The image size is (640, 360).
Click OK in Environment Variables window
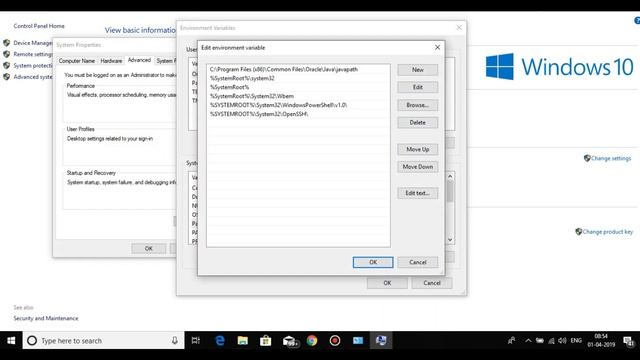pyautogui.click(x=387, y=283)
